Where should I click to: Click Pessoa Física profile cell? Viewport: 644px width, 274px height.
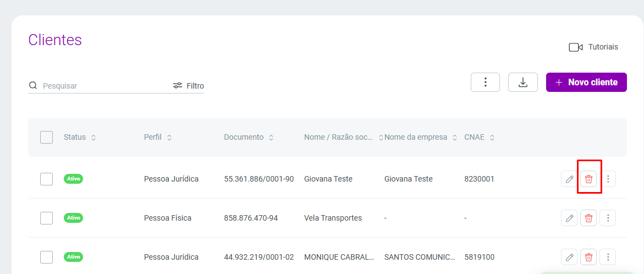[168, 218]
